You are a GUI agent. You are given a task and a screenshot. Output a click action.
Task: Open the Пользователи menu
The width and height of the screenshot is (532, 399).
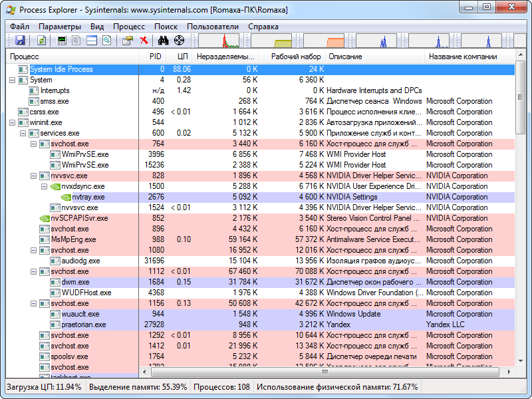(213, 27)
